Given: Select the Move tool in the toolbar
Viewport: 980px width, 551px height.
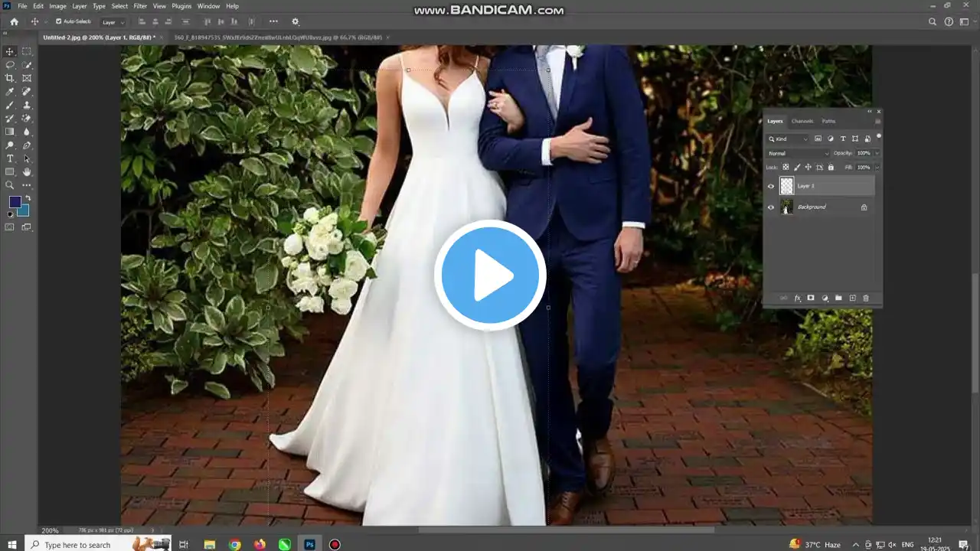Looking at the screenshot, I should [x=10, y=51].
